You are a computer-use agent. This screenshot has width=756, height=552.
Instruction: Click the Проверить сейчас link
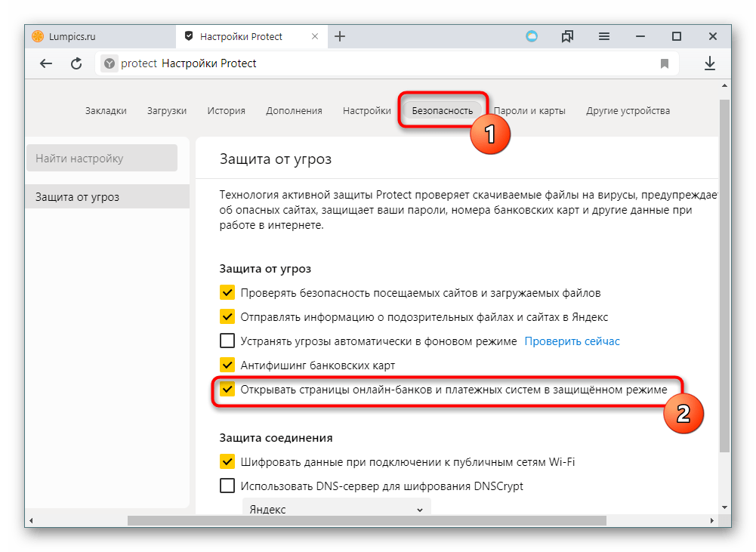point(572,341)
